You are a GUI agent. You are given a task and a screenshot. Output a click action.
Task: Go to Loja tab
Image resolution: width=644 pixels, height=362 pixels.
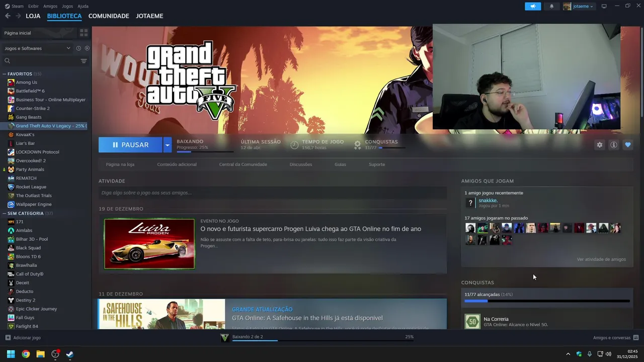pos(33,16)
